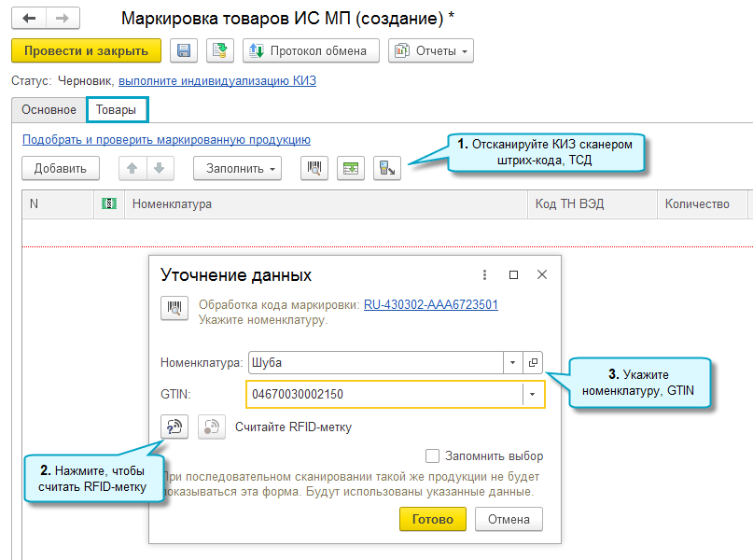The image size is (753, 560).
Task: Open the dialog's three-dot more menu
Action: tap(484, 274)
